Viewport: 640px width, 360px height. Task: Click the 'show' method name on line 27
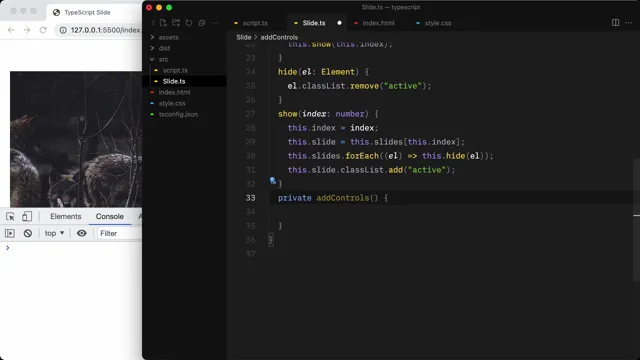click(x=287, y=114)
